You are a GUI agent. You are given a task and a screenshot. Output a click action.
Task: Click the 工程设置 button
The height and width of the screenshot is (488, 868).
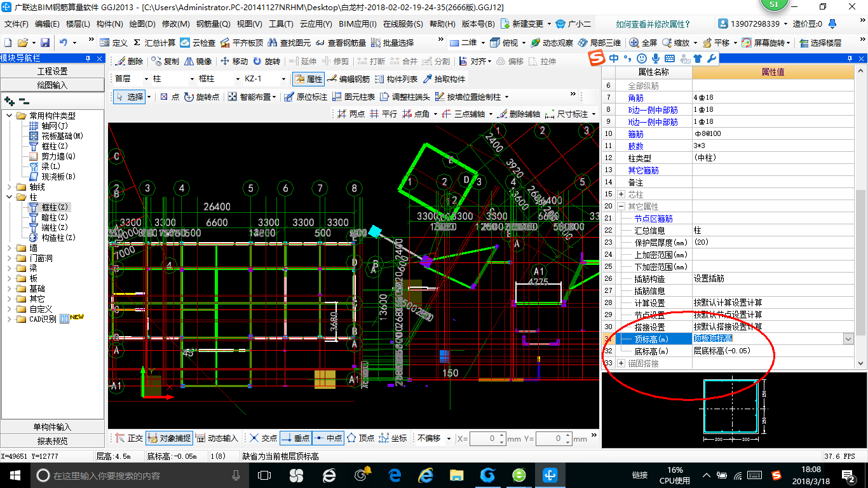(x=53, y=71)
